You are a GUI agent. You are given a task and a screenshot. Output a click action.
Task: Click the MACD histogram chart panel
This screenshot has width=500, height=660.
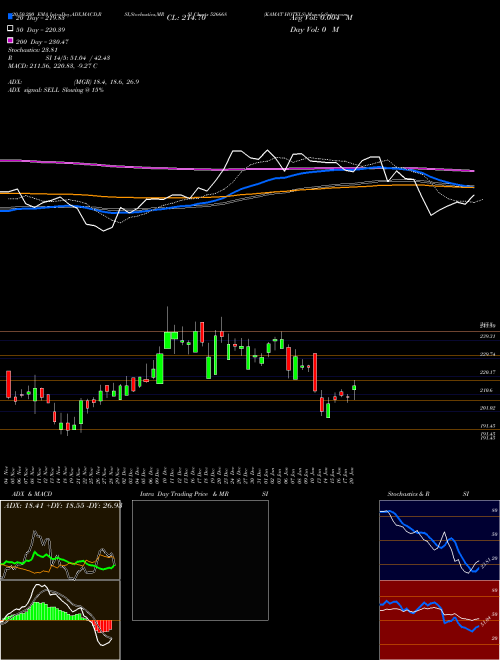point(60,620)
